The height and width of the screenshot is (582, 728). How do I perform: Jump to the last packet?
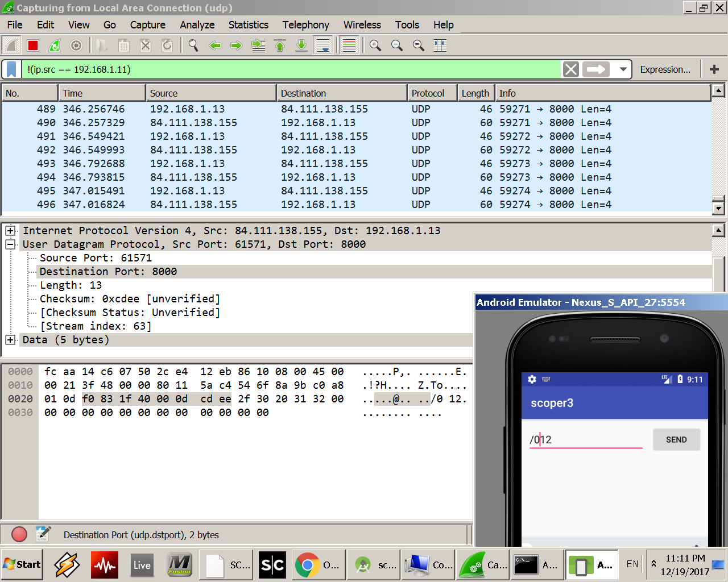[x=301, y=45]
